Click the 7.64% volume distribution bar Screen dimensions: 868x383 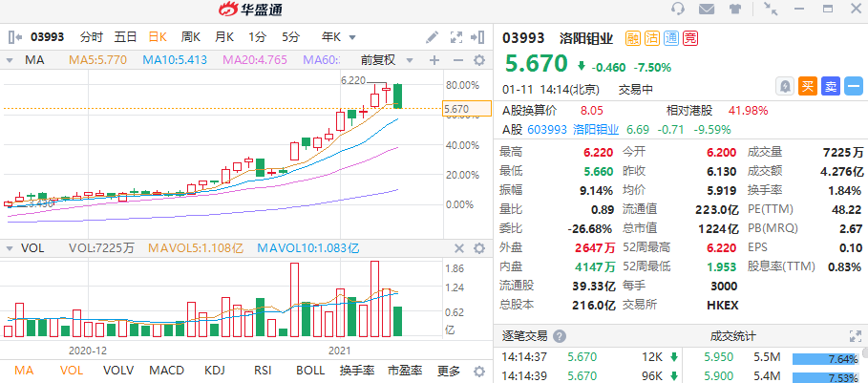click(825, 359)
